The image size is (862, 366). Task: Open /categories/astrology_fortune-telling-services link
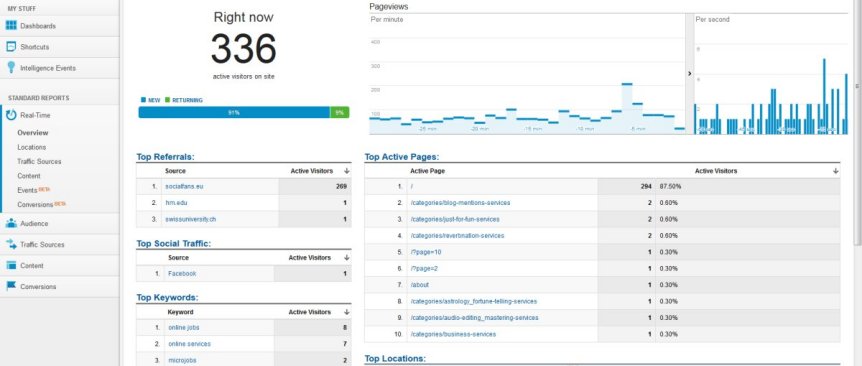(x=473, y=301)
